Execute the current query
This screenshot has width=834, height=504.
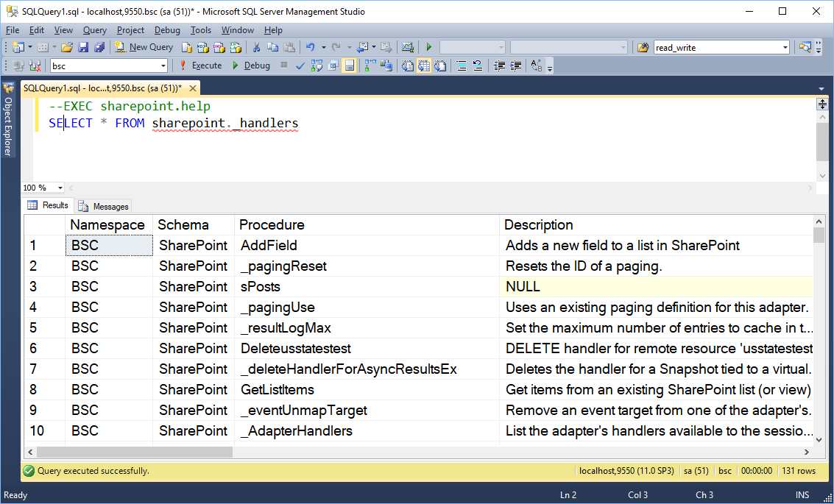pyautogui.click(x=200, y=65)
